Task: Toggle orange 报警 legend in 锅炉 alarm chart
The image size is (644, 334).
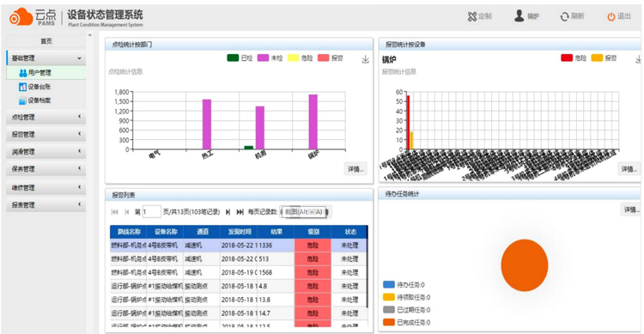Action: [x=597, y=58]
